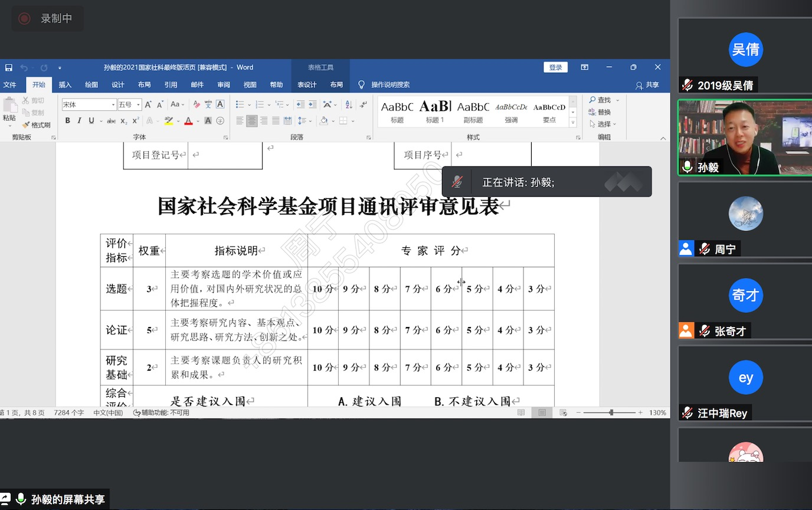The height and width of the screenshot is (510, 812).
Task: Toggle Bold formatting
Action: point(68,121)
